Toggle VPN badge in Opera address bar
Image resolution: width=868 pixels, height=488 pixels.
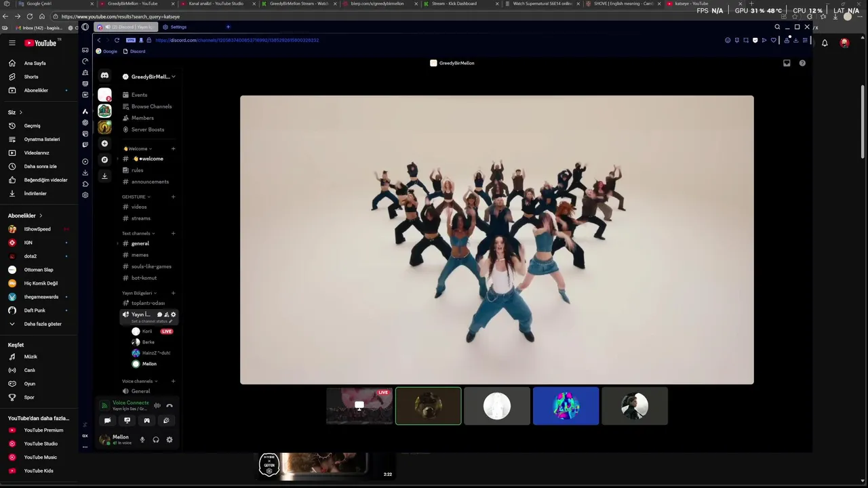[x=131, y=40]
